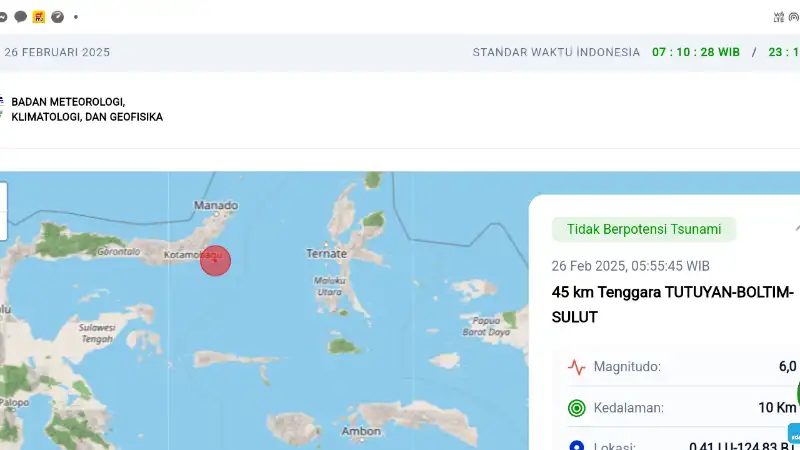Image resolution: width=800 pixels, height=450 pixels.
Task: Click the Gorontalo label on map
Action: [x=118, y=252]
